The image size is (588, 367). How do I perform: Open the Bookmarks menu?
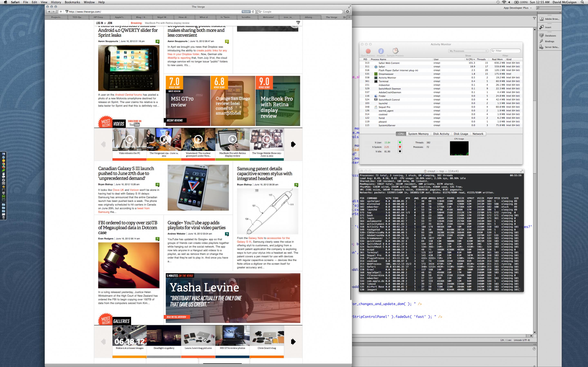pyautogui.click(x=72, y=2)
